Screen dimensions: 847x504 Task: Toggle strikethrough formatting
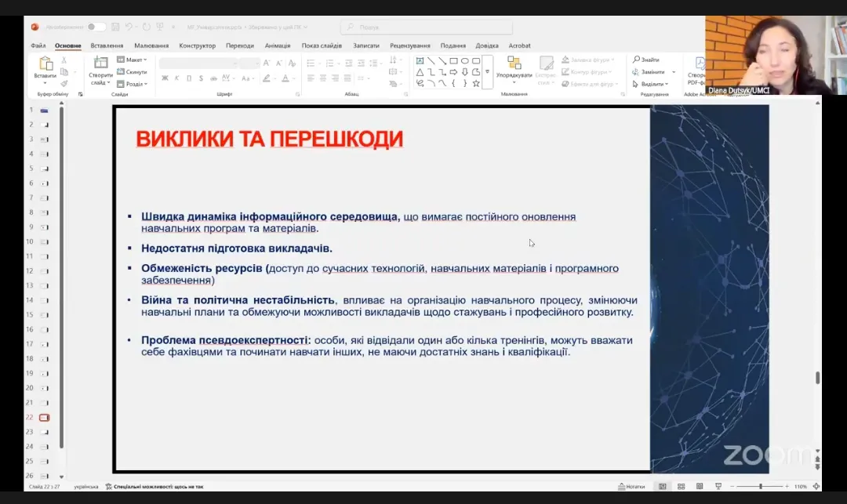tap(213, 78)
